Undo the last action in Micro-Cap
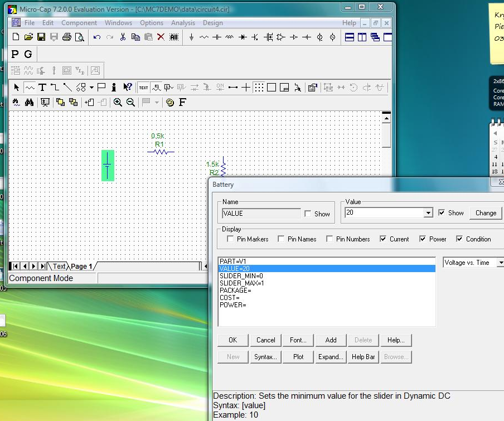 97,37
